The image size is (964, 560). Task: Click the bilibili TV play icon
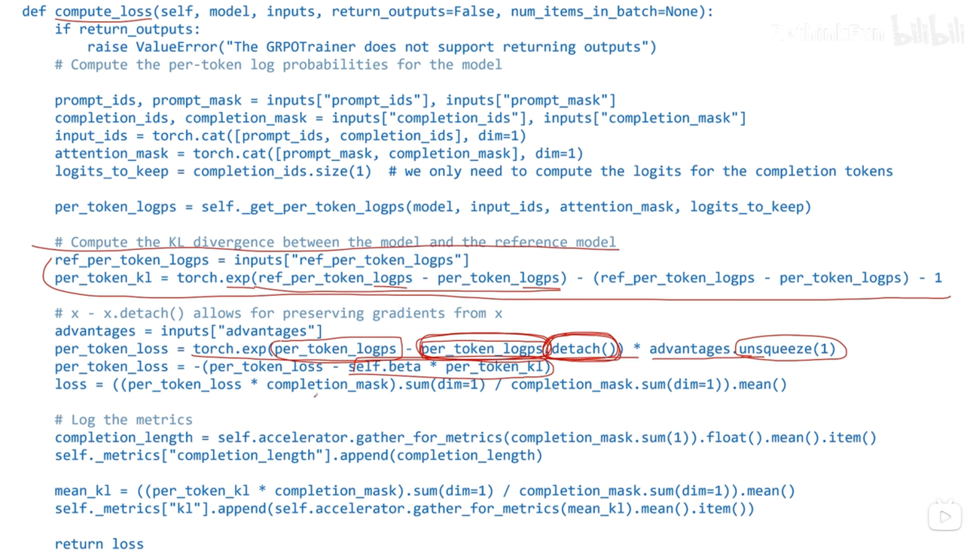pos(944,516)
